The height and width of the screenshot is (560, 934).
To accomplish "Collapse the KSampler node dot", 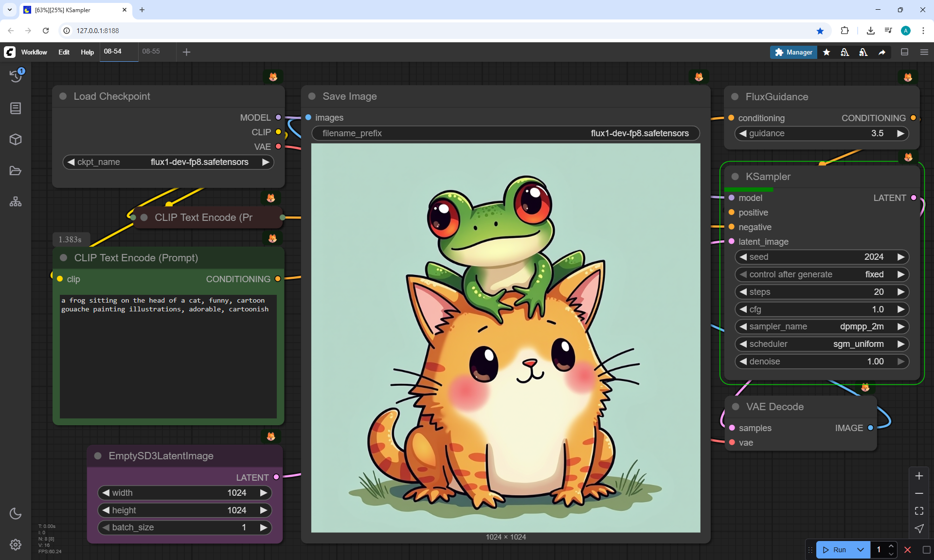I will 735,177.
